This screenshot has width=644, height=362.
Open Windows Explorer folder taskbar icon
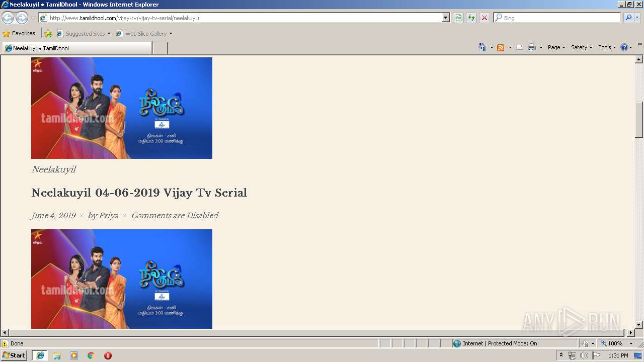pos(57,355)
